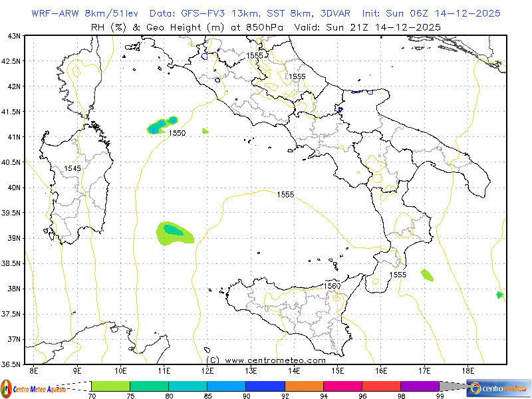Click the light green 70-75 legend swatch

point(110,386)
